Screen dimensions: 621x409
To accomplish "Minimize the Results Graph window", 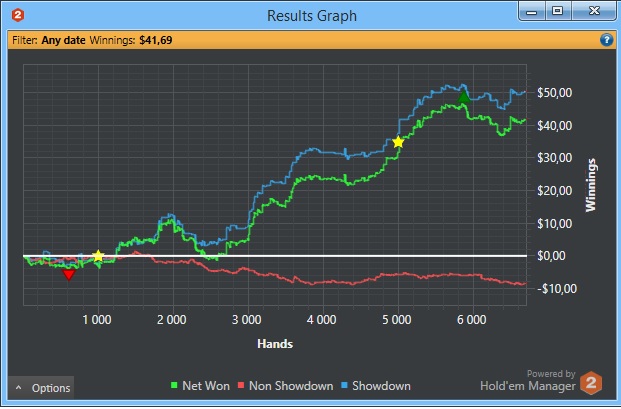I will (532, 11).
